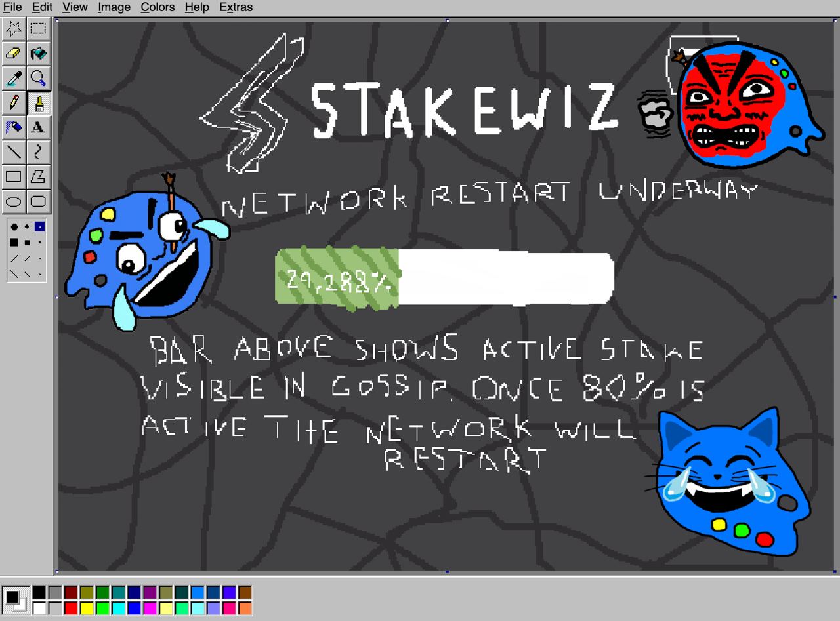Image resolution: width=840 pixels, height=621 pixels.
Task: Pick the dark gray palette swatch
Action: pos(55,593)
